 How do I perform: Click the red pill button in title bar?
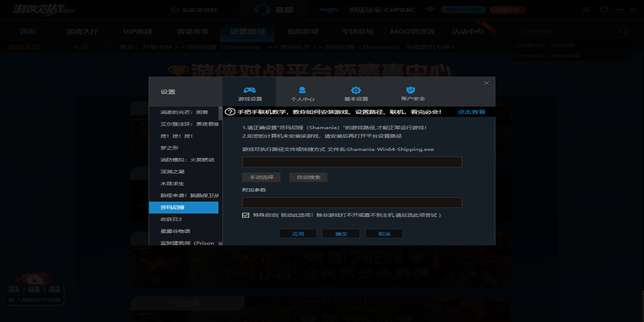508,10
